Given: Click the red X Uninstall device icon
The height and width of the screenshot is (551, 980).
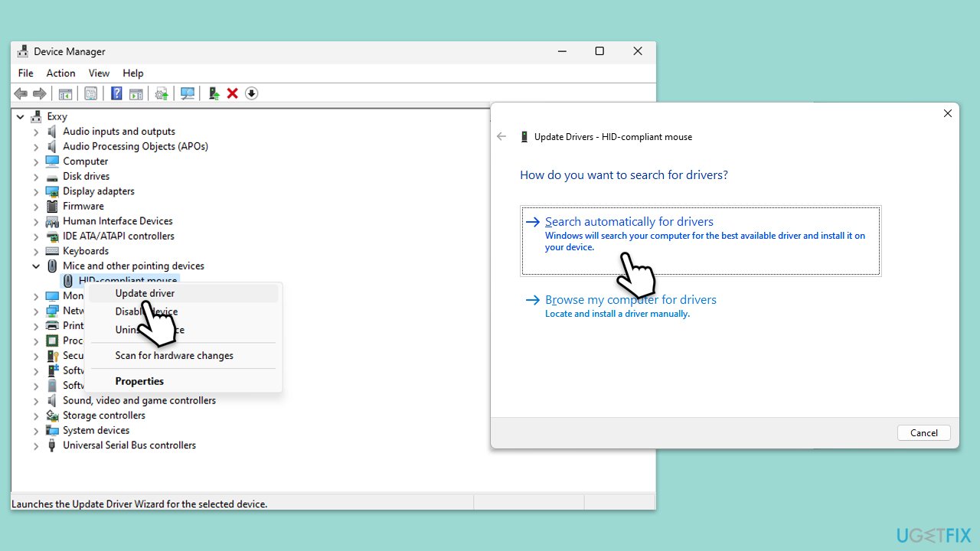Looking at the screenshot, I should point(232,93).
